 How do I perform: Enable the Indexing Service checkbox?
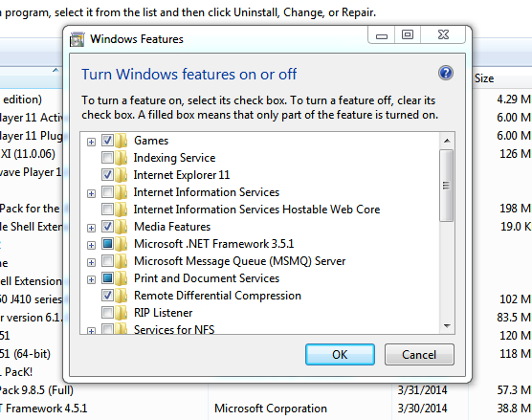pos(107,158)
